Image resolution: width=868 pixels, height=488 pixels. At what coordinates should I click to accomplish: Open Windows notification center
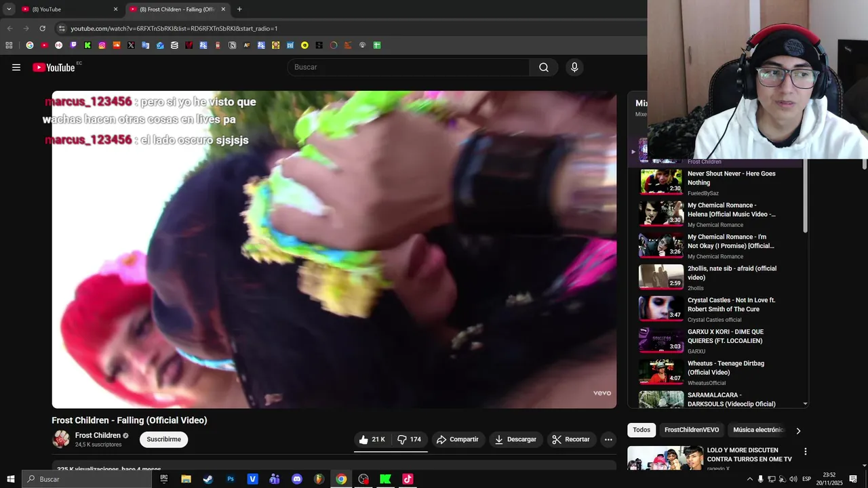tap(853, 479)
